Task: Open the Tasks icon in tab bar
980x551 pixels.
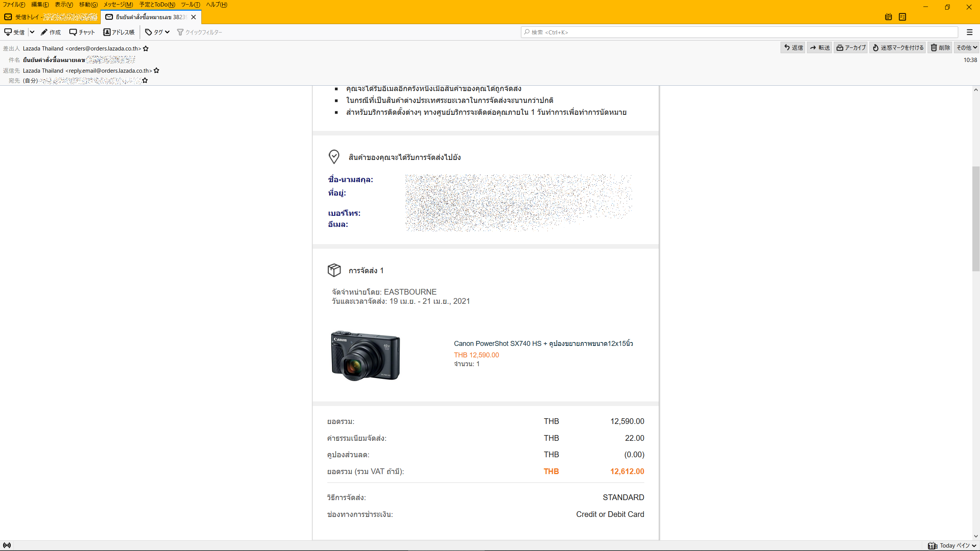Action: [902, 17]
